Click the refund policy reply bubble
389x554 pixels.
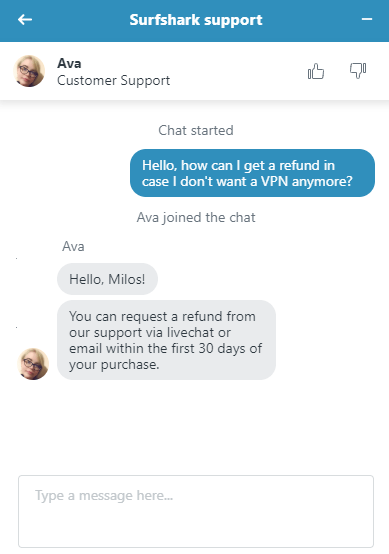tap(166, 340)
